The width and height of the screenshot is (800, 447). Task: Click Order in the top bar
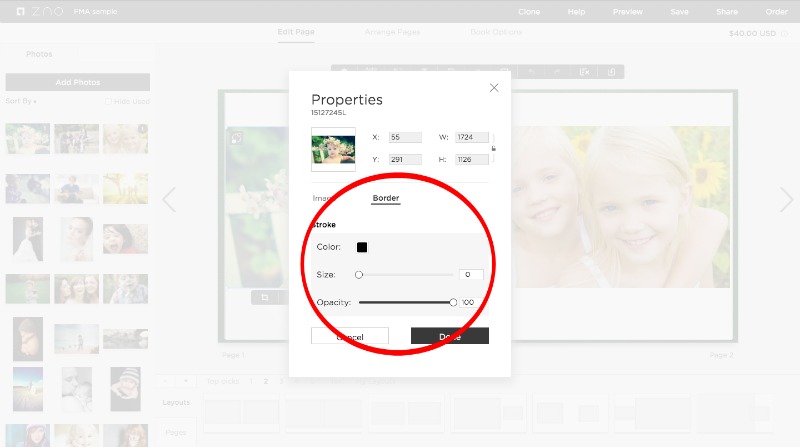tap(777, 12)
